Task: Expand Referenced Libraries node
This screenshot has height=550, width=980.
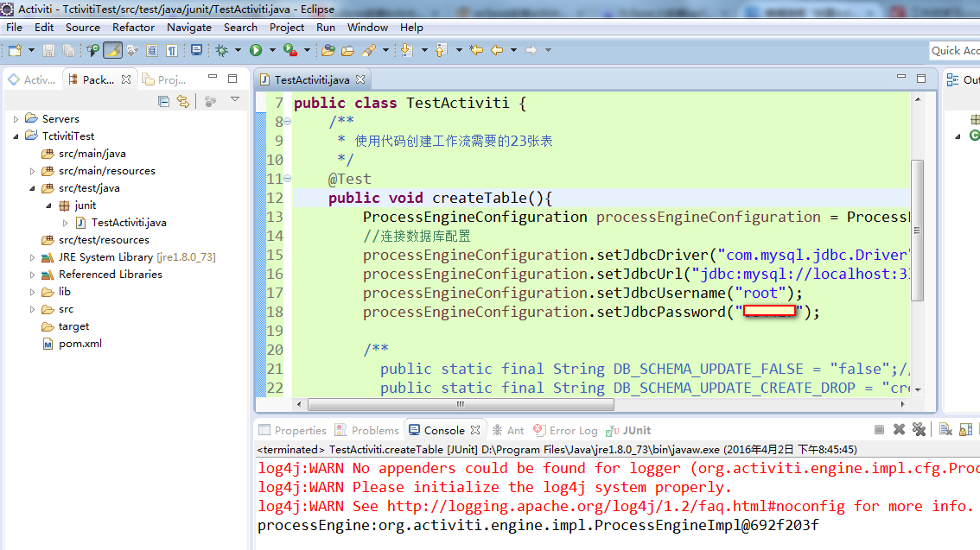Action: (33, 275)
